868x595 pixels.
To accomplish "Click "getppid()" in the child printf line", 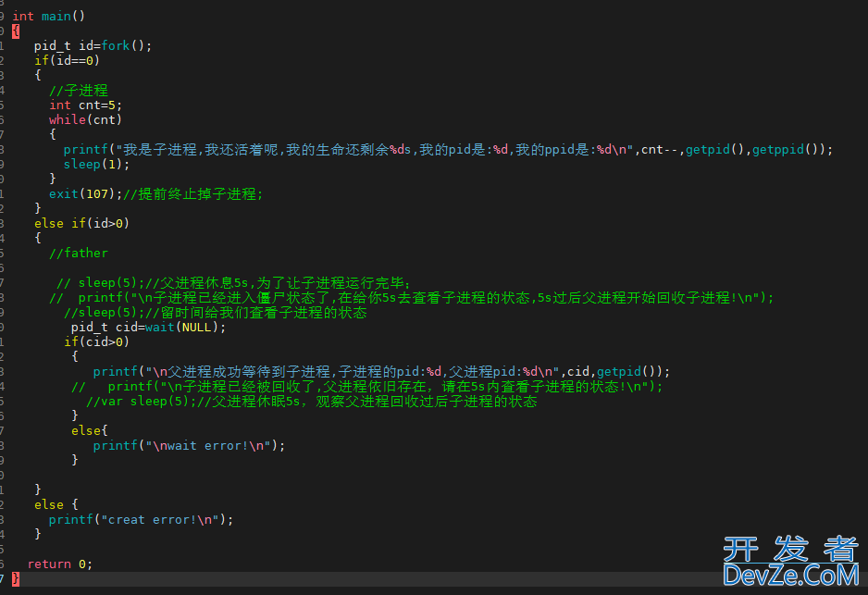I will (x=785, y=149).
